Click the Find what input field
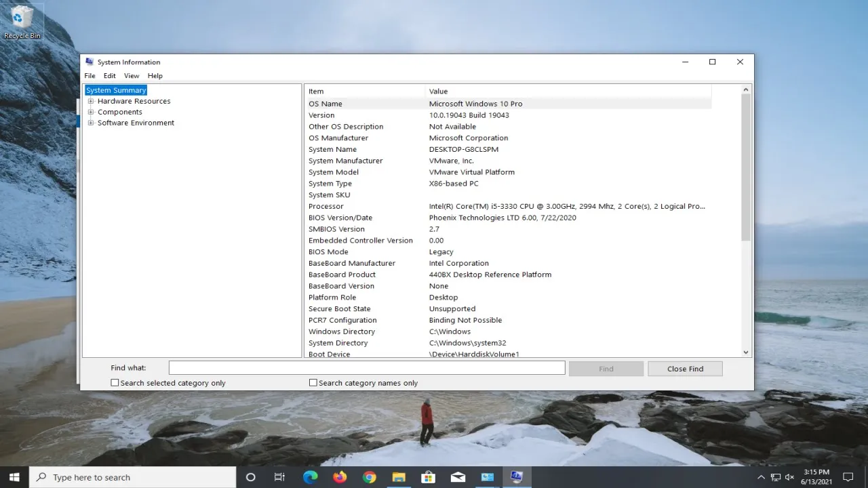Screen dimensions: 868x488 (x=367, y=367)
